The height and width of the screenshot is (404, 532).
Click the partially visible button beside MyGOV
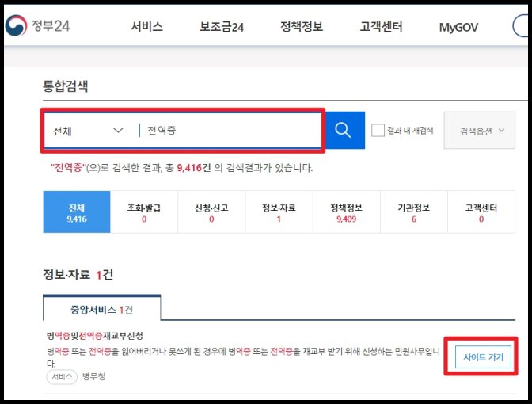pos(520,26)
